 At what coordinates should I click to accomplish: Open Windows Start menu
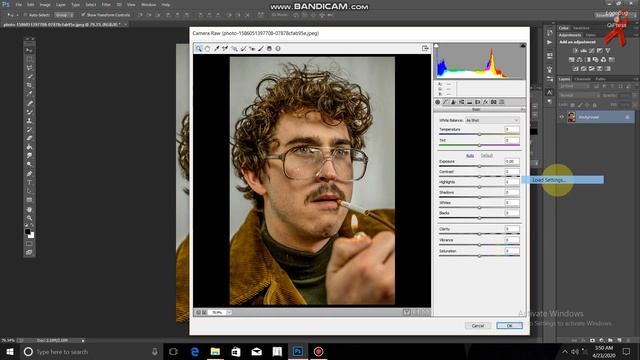(x=10, y=351)
